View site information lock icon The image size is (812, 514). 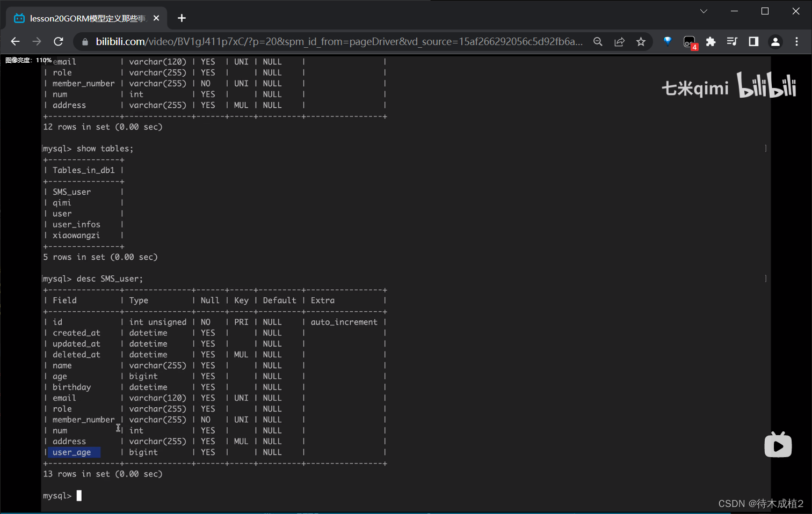click(84, 41)
